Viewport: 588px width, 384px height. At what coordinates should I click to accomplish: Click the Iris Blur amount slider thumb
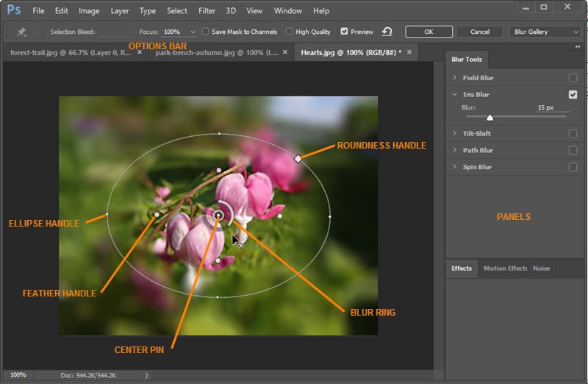[490, 118]
